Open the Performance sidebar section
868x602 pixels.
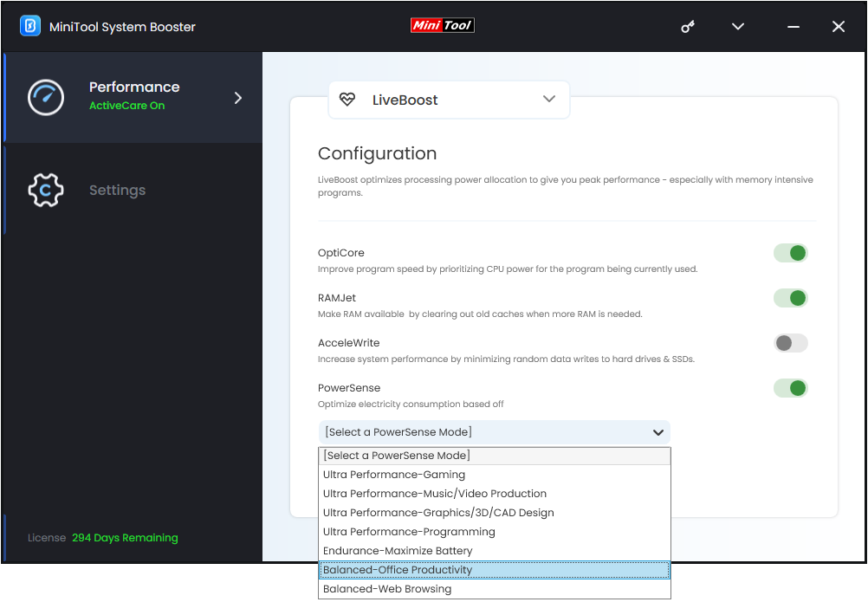click(133, 98)
